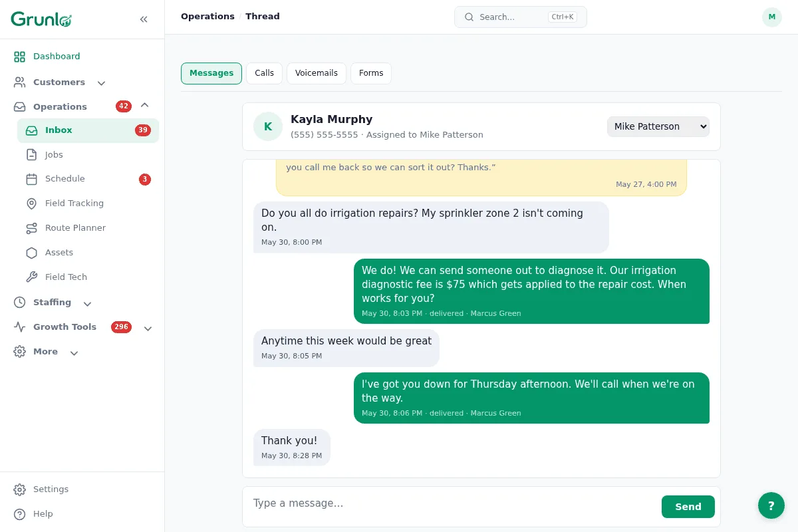Click the Inbox 39 unread badge
Viewport: 798px width, 532px height.
(x=143, y=130)
